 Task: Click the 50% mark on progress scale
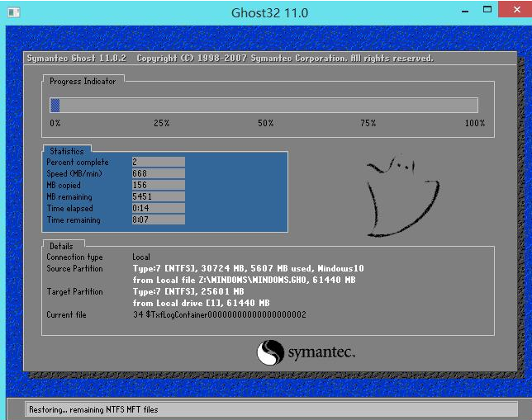pos(265,123)
